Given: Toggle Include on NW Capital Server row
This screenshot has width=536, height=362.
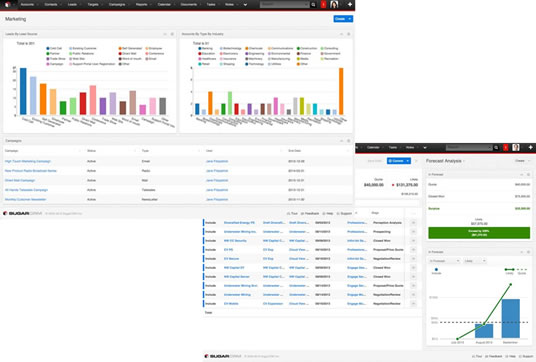Looking at the screenshot, I should (211, 277).
